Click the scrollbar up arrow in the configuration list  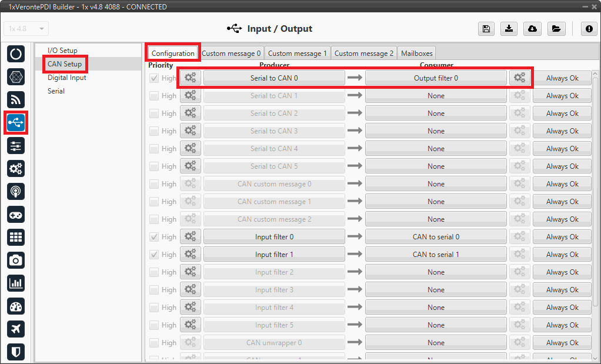point(595,74)
